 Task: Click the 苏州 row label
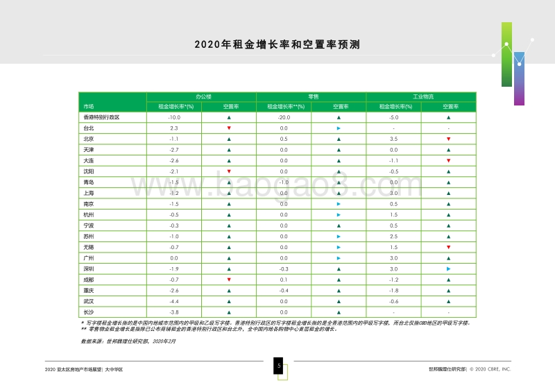[89, 237]
